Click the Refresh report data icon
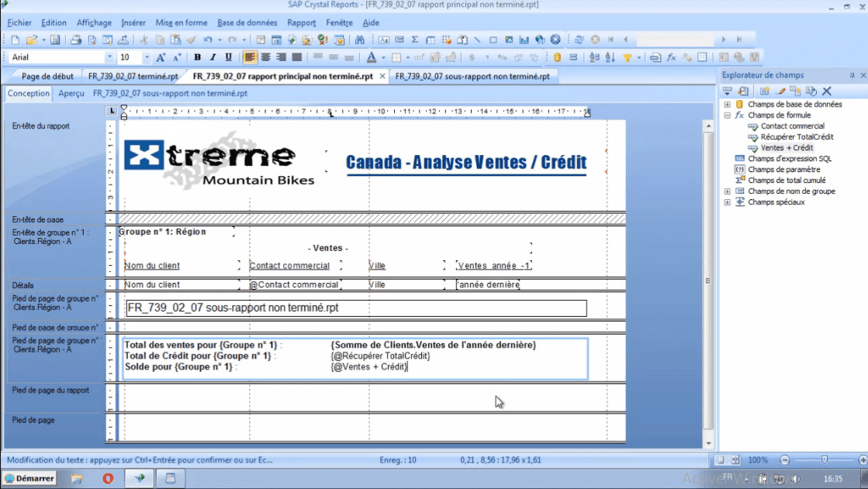This screenshot has width=868, height=489. point(579,40)
